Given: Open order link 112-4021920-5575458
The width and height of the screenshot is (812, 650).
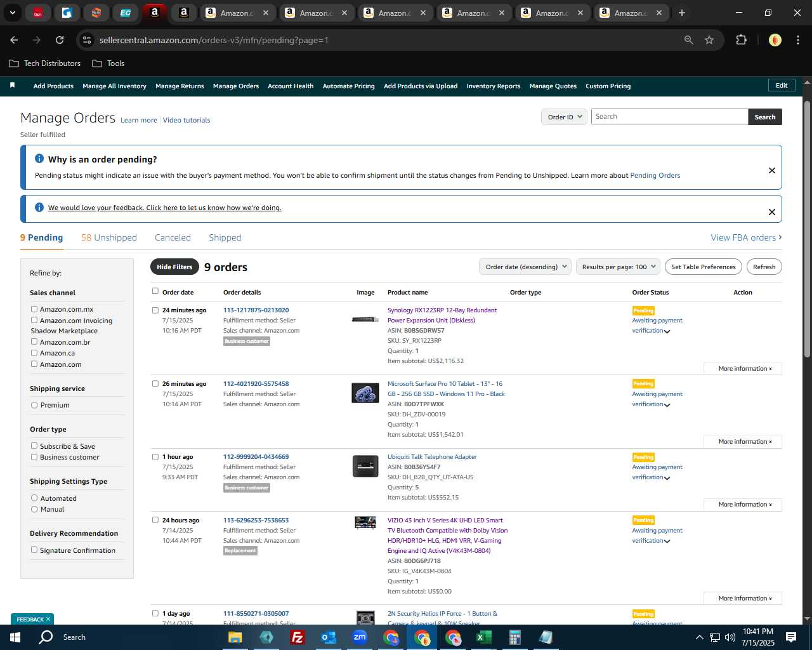Looking at the screenshot, I should pyautogui.click(x=256, y=383).
